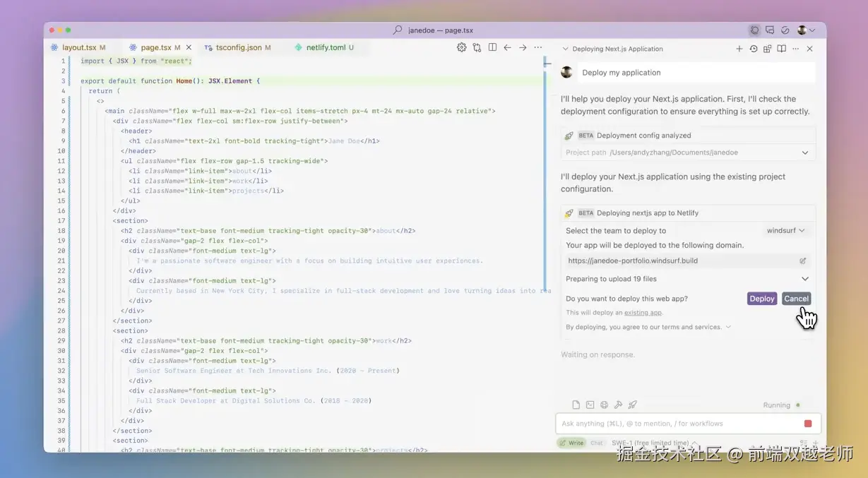
Task: Expand the Project path row chevron
Action: [805, 153]
